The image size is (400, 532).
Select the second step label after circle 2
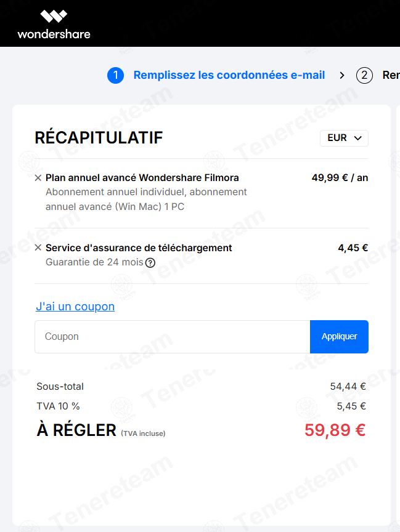pyautogui.click(x=391, y=75)
